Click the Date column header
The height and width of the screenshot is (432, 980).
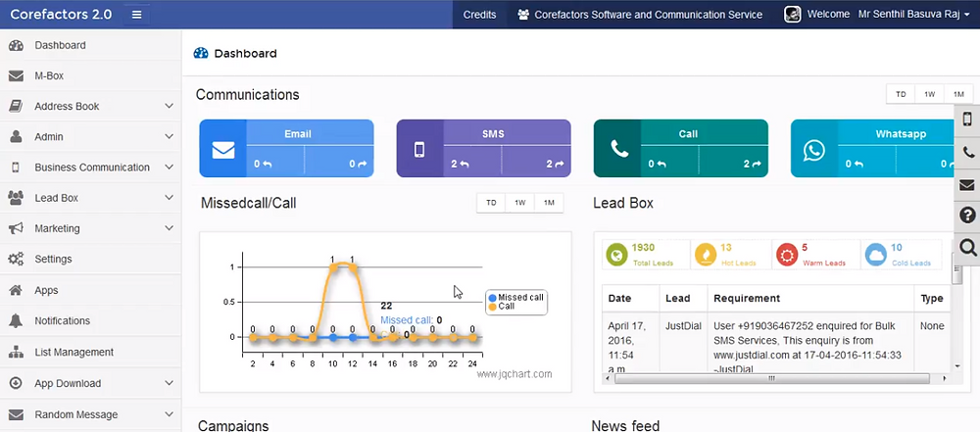(630, 298)
